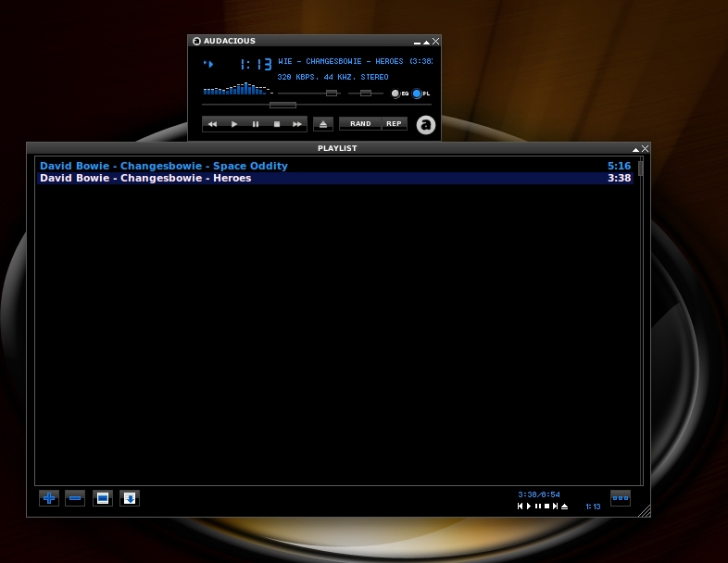
Task: Skip to previous track in main window
Action: pos(213,124)
